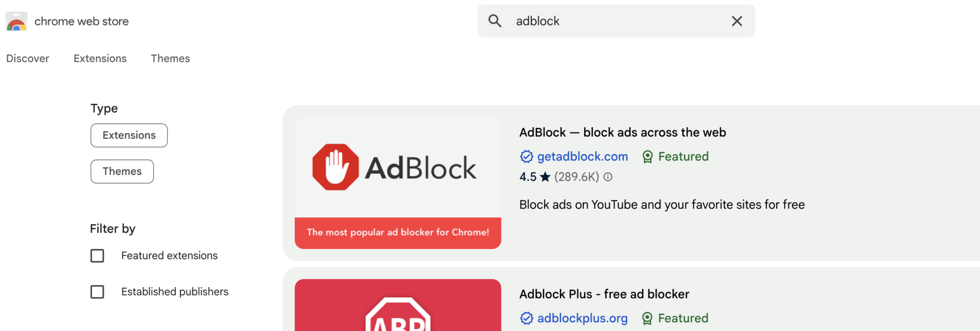The width and height of the screenshot is (980, 331).
Task: Click the star icon in AdBlock's 4.5 rating
Action: point(546,177)
